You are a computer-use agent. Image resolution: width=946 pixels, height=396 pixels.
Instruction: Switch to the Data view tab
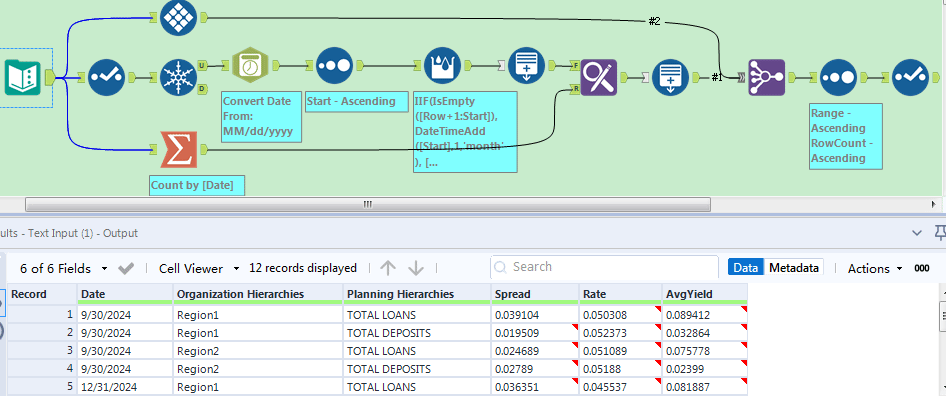tap(746, 268)
